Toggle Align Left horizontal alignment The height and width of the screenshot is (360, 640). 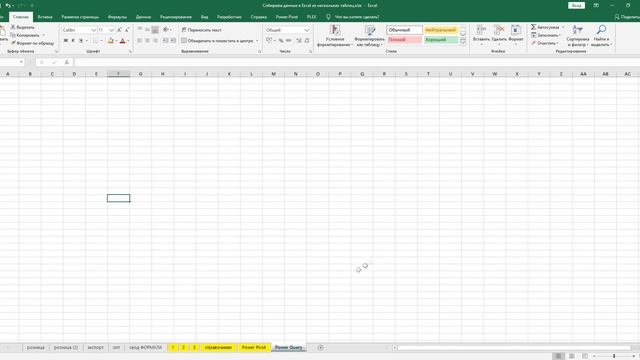click(140, 40)
